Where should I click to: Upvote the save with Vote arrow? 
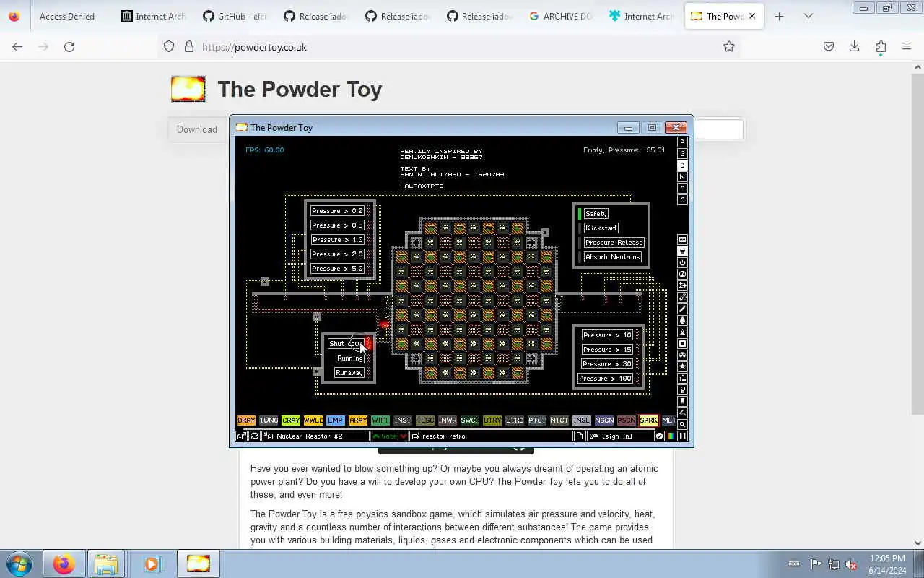pos(385,436)
